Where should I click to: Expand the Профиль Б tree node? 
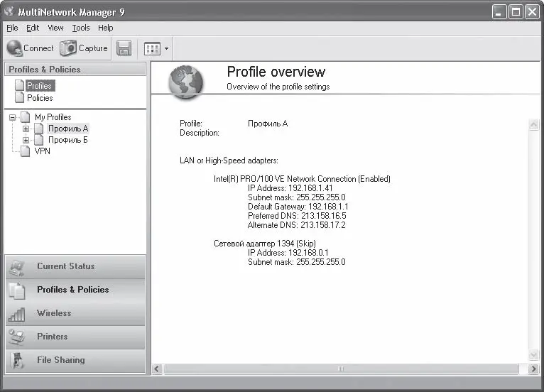pos(26,140)
